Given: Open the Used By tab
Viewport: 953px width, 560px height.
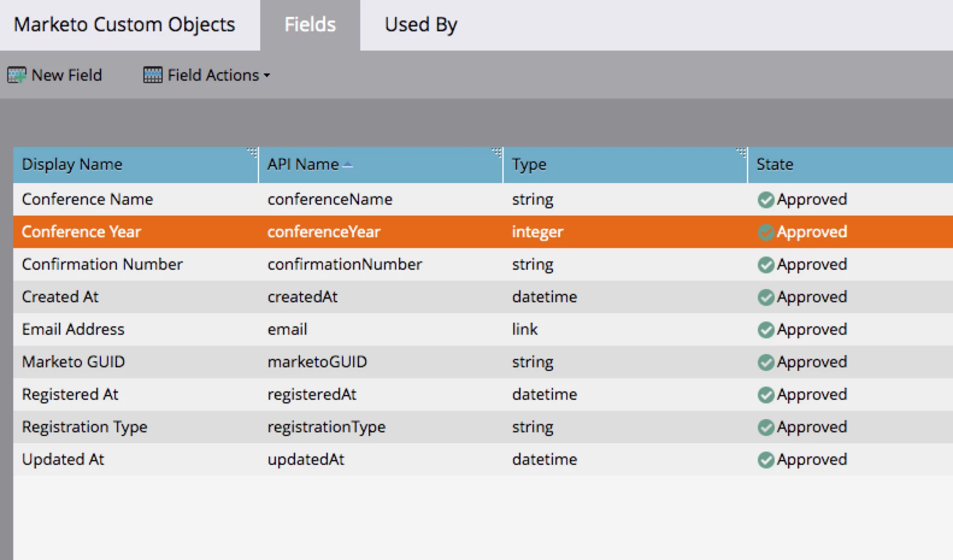Looking at the screenshot, I should click(421, 25).
